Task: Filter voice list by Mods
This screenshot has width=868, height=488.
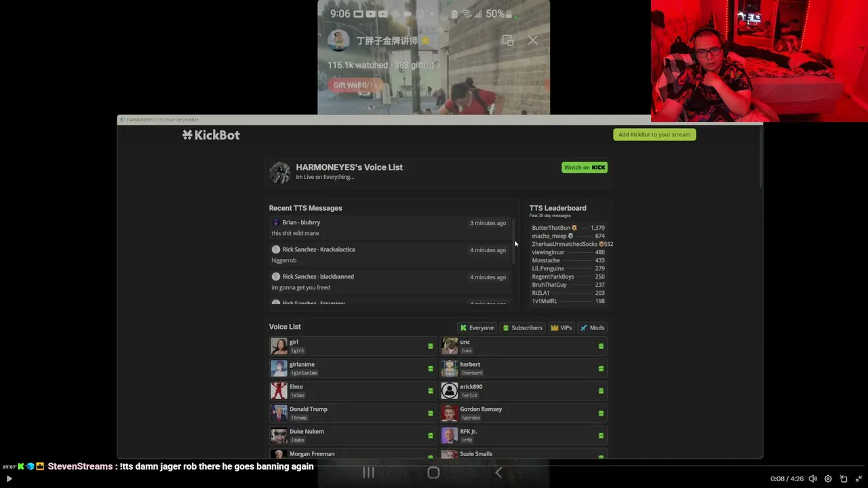Action: (593, 328)
